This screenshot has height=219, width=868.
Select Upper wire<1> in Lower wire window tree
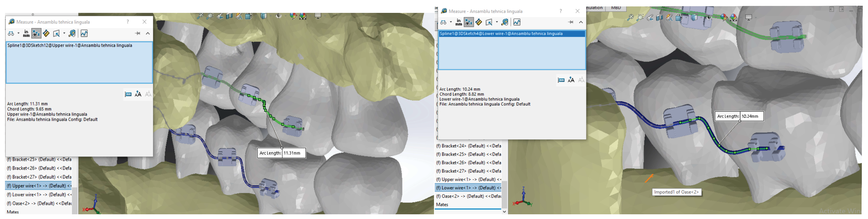point(468,179)
